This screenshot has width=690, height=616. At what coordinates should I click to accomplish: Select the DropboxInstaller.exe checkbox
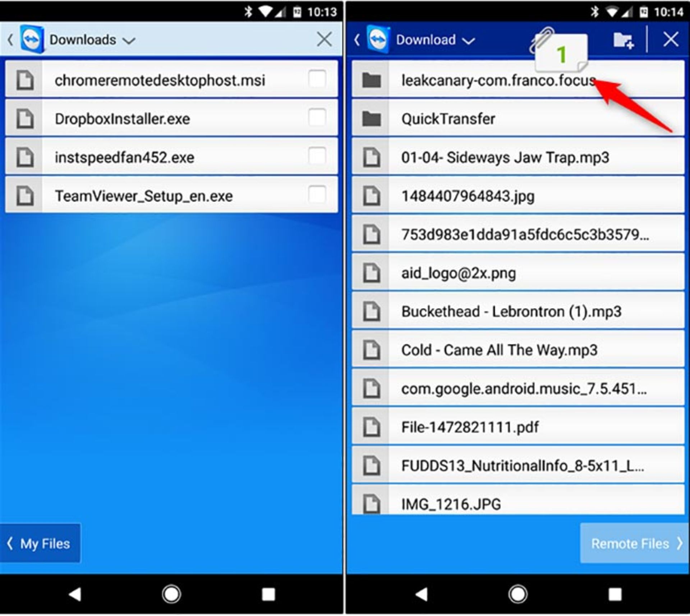point(317,118)
